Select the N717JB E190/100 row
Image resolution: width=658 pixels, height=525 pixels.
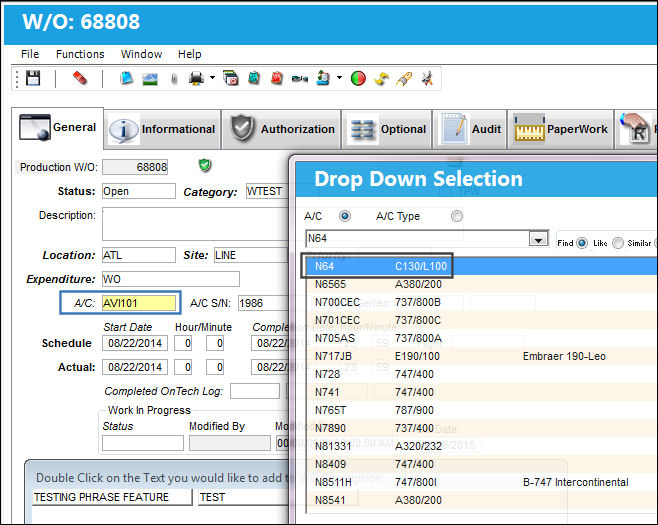click(x=481, y=356)
